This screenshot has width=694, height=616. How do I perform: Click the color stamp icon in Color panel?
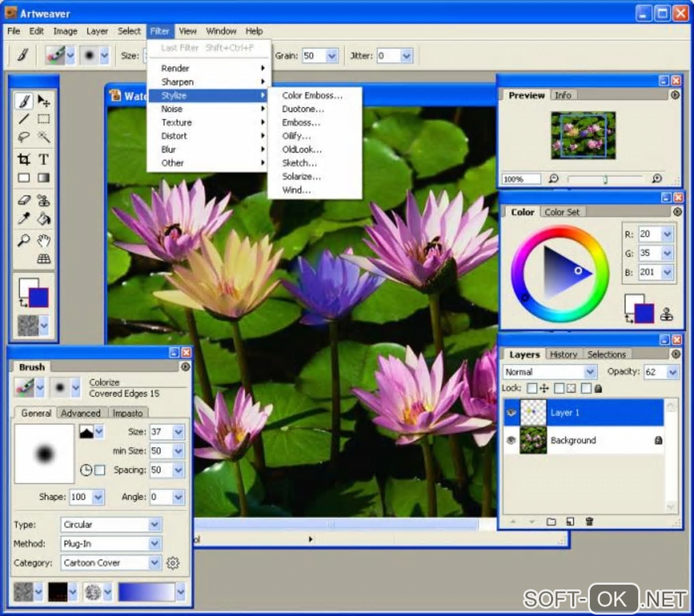tap(667, 314)
